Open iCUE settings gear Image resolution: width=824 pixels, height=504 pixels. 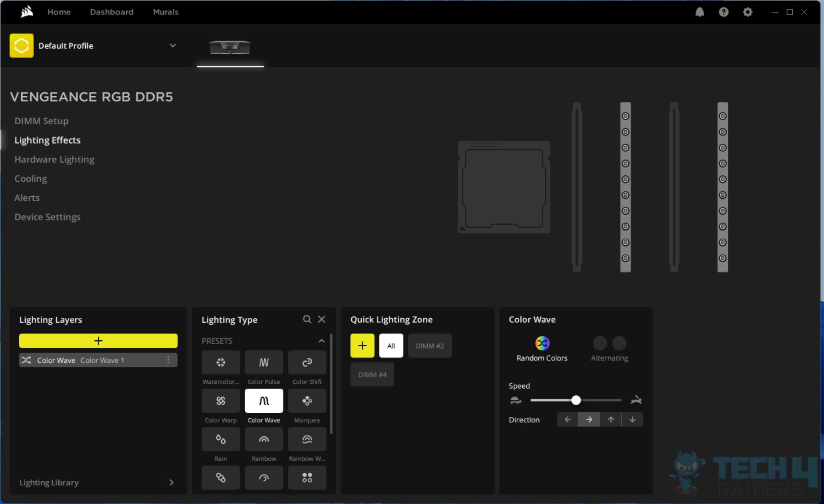pyautogui.click(x=747, y=12)
